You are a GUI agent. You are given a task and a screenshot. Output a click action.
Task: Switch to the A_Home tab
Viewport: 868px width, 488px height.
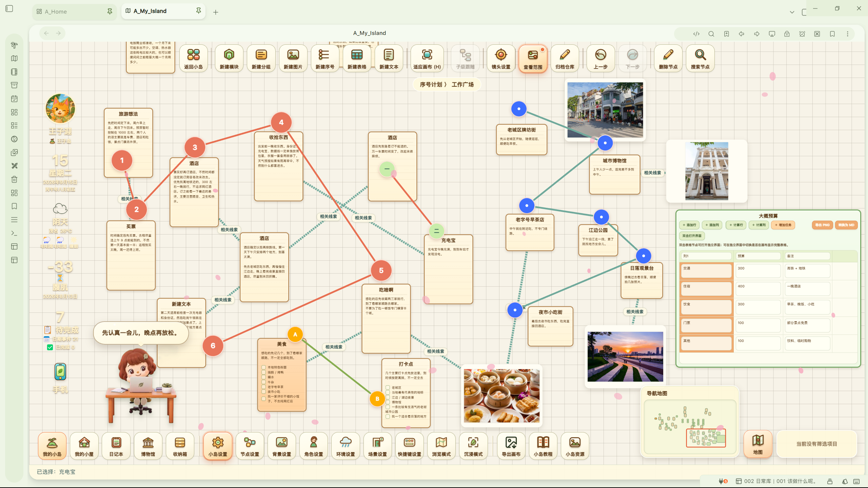pyautogui.click(x=75, y=12)
